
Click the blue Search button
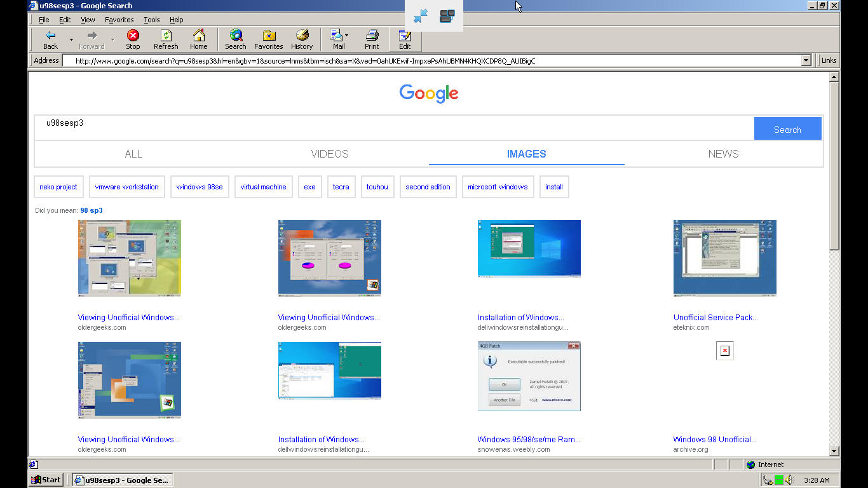[787, 129]
